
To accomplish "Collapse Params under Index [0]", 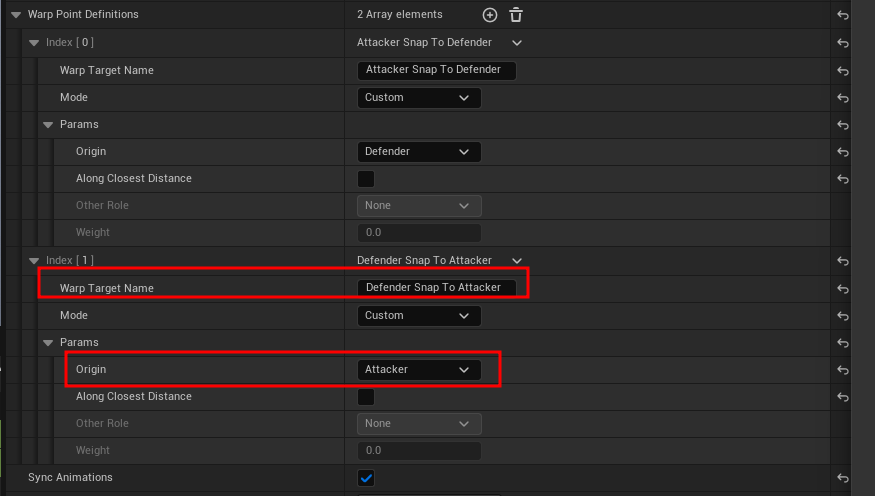I will pos(48,125).
